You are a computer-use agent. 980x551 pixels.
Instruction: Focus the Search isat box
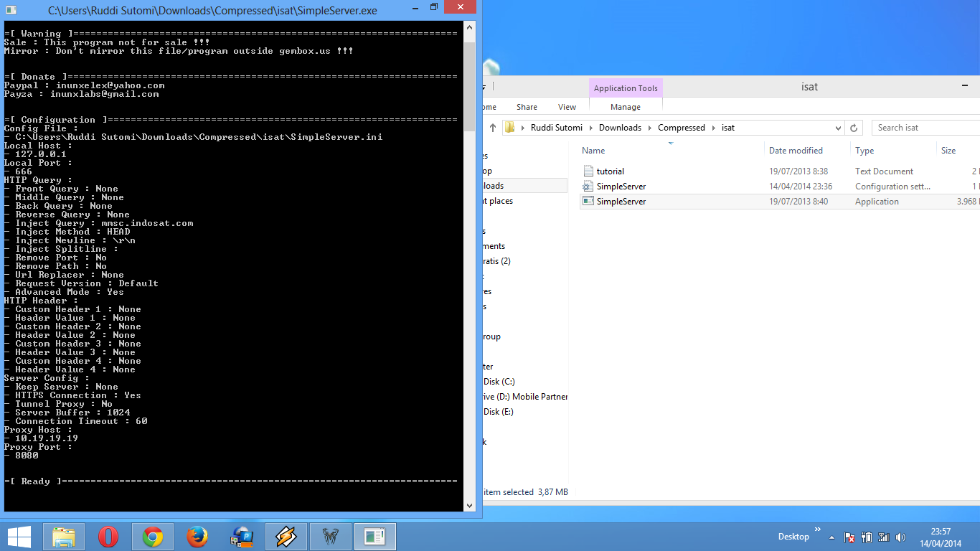click(x=925, y=128)
